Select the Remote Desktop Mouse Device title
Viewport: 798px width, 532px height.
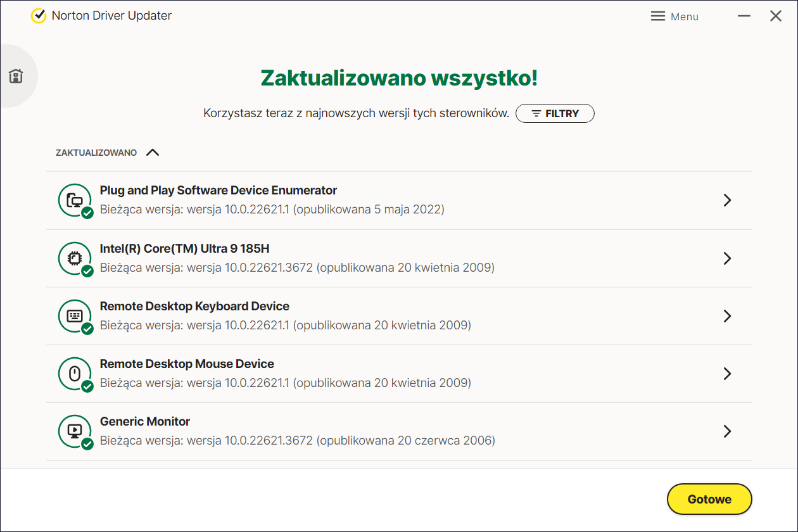tap(187, 364)
